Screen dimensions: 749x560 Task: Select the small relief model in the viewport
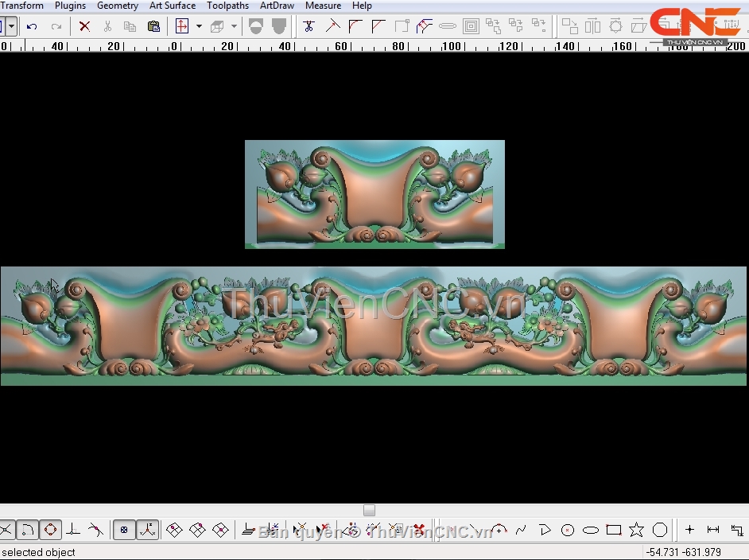[x=374, y=194]
